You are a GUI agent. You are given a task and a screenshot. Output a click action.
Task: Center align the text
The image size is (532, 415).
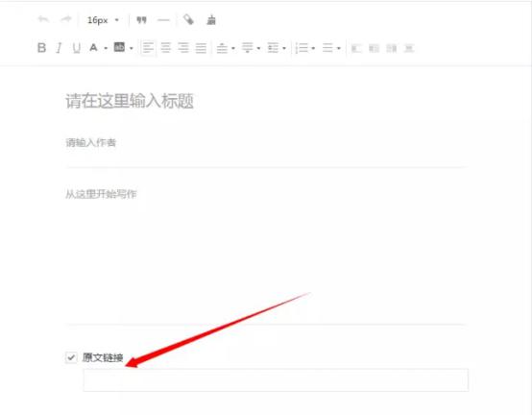pos(165,47)
